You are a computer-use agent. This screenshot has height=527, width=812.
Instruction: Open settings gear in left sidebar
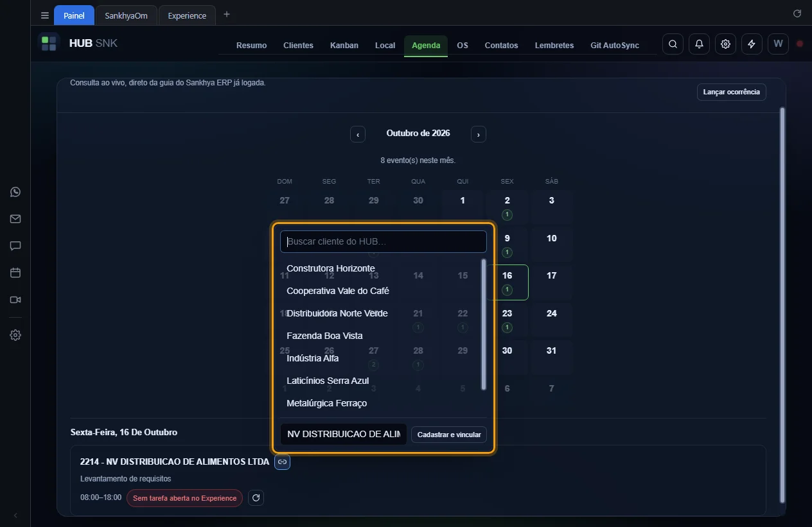coord(15,335)
